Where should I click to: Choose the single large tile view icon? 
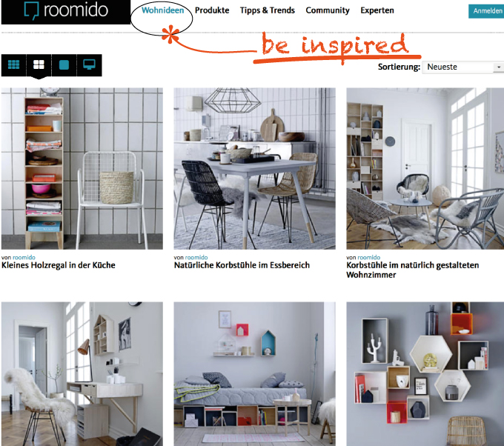click(64, 65)
